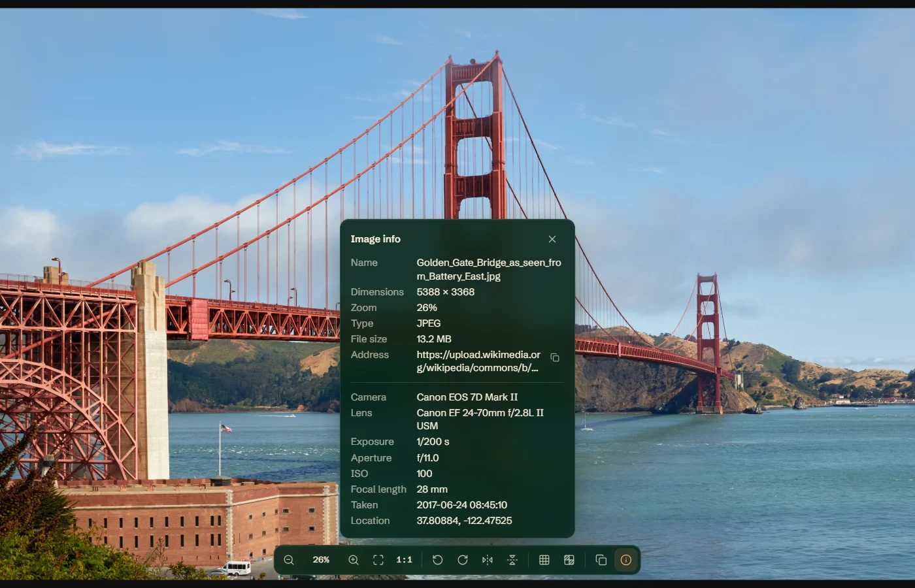
Task: Click the lens value Canon EF 24-70mm
Action: pyautogui.click(x=480, y=419)
